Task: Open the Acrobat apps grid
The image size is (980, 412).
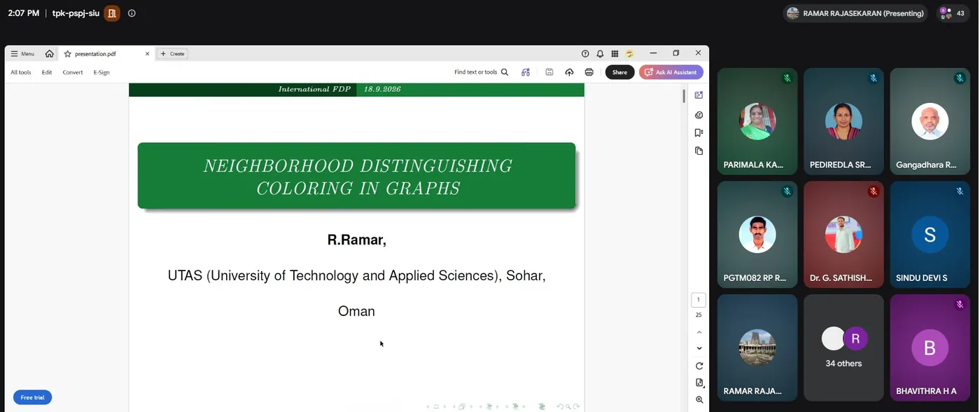Action: click(615, 54)
